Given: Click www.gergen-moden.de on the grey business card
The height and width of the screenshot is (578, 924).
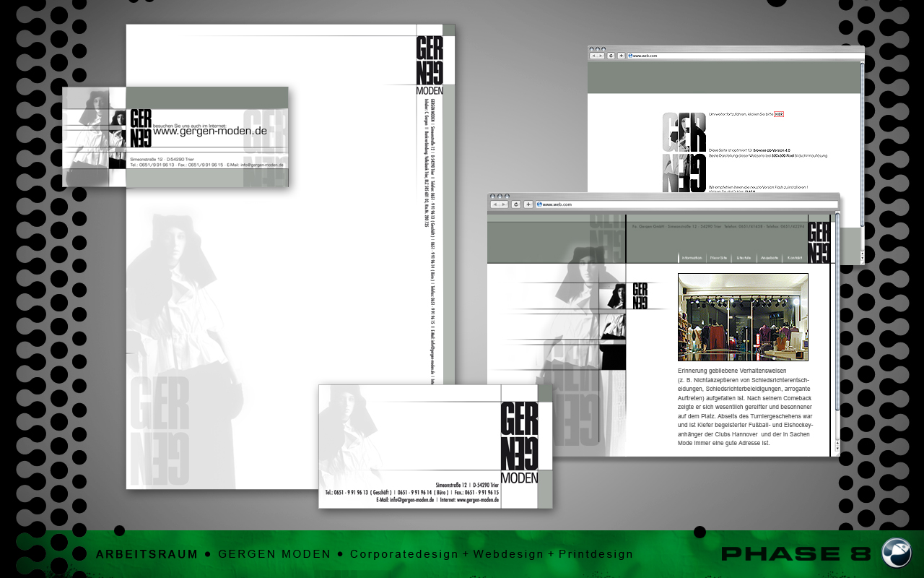Looking at the screenshot, I should [210, 131].
